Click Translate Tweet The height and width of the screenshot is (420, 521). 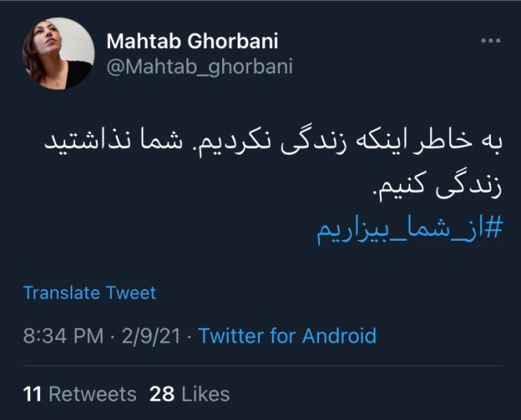90,292
